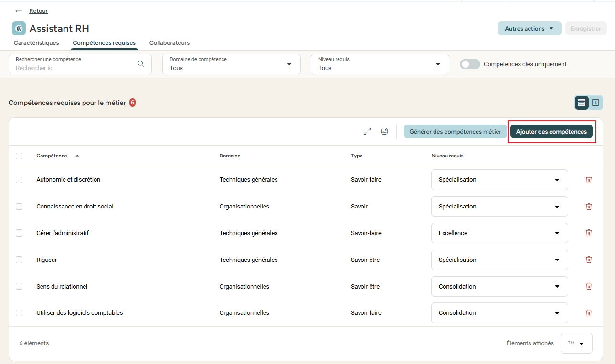Delete the Gérer l'administratif competence
The height and width of the screenshot is (364, 615).
[589, 233]
